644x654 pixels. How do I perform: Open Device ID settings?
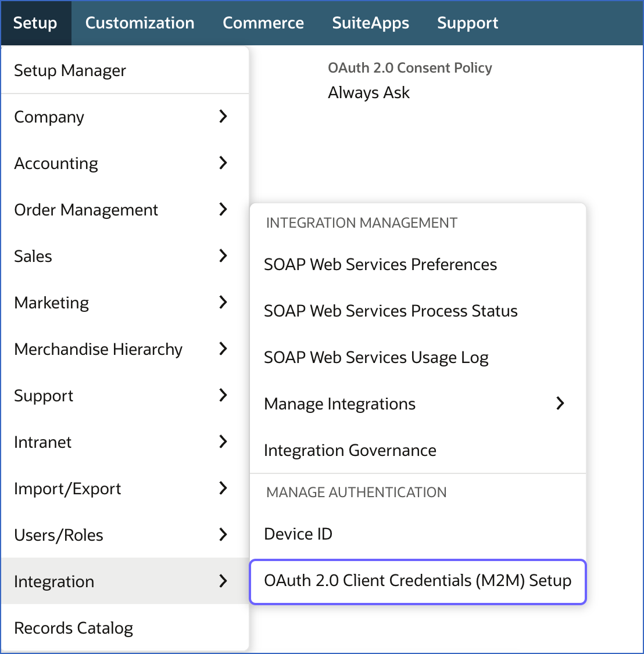point(298,534)
